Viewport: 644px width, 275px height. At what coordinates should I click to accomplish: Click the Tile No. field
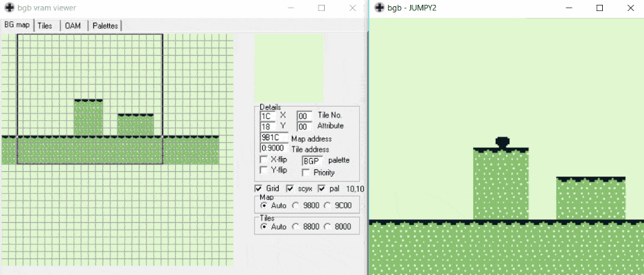(304, 116)
